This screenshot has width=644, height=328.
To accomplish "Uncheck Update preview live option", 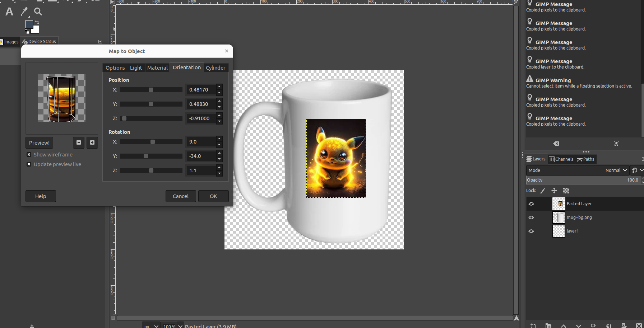I will pyautogui.click(x=29, y=164).
